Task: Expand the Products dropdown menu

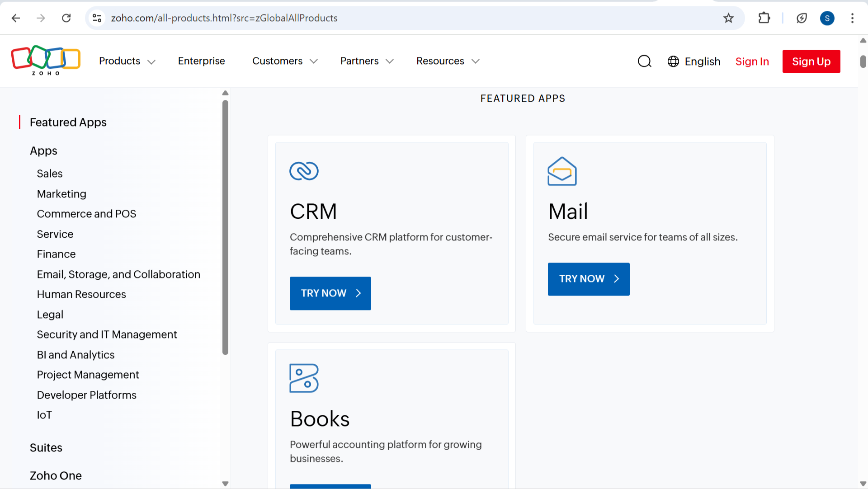Action: click(127, 61)
